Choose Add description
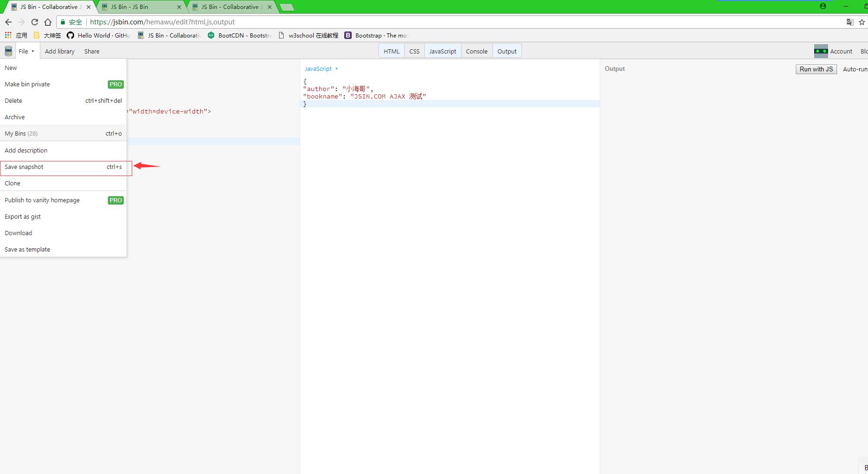The image size is (868, 474). pyautogui.click(x=63, y=150)
